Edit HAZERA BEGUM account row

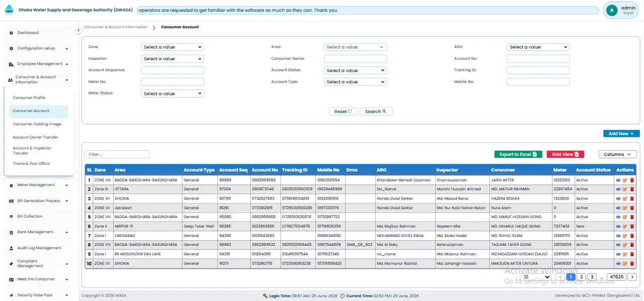coord(625,198)
